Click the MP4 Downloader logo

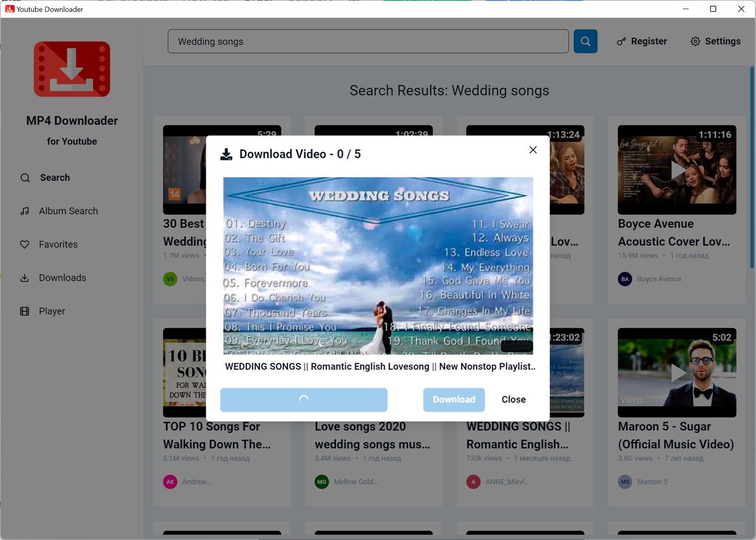[x=71, y=69]
